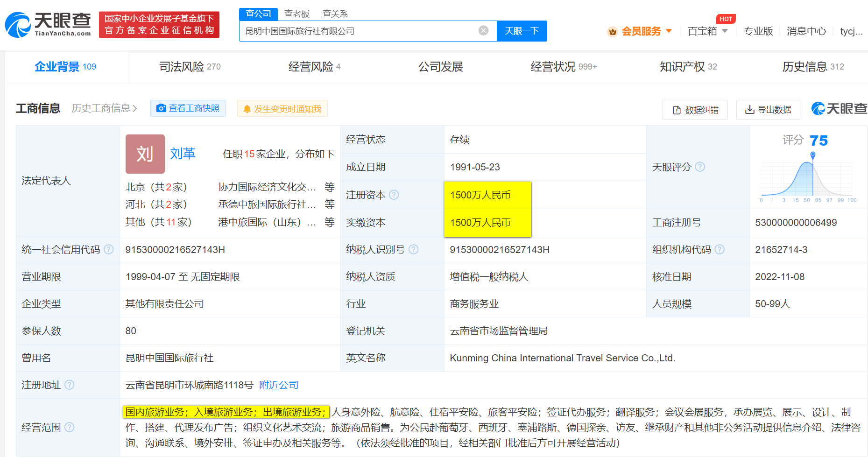This screenshot has height=457, width=868.
Task: Click the 天眼一下 search button
Action: (x=522, y=31)
